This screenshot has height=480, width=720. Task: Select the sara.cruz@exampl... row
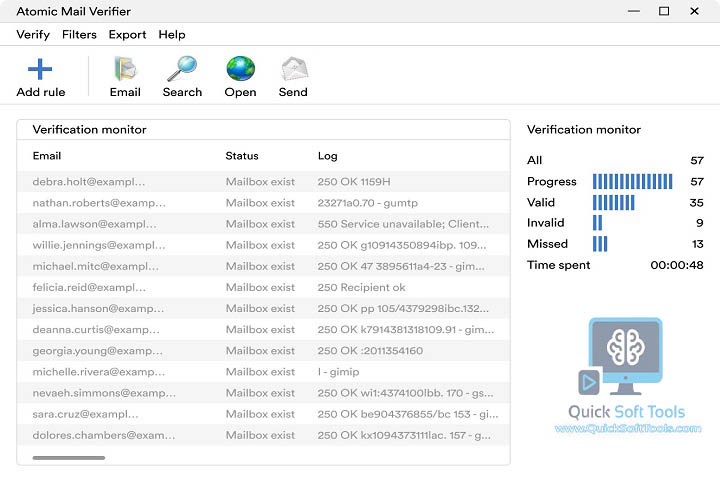coord(264,414)
